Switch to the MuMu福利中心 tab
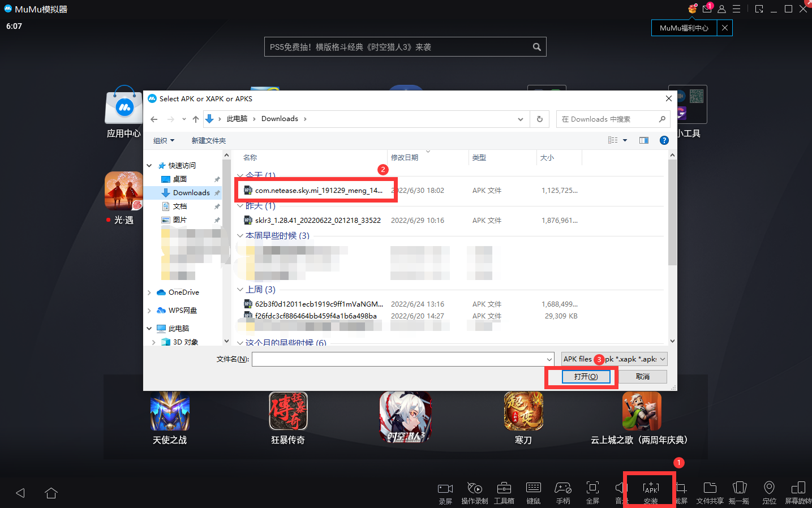Screen dimensions: 812x508 click(x=684, y=28)
